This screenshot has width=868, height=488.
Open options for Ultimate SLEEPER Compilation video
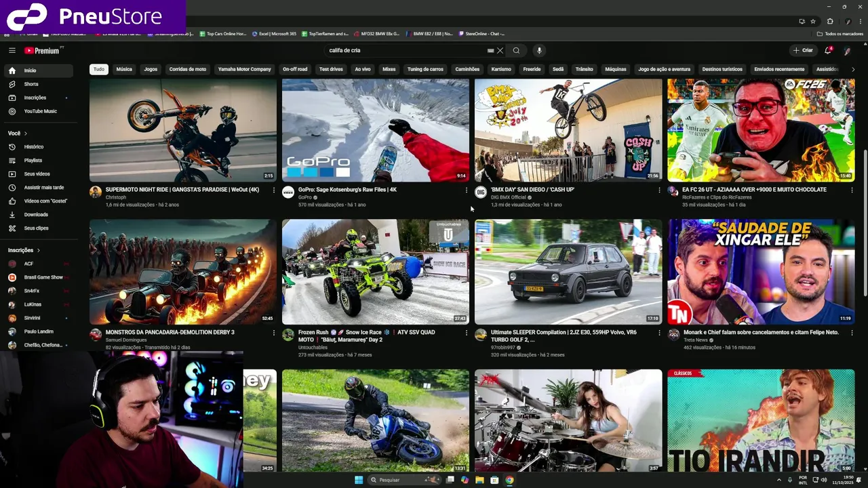[x=659, y=333]
